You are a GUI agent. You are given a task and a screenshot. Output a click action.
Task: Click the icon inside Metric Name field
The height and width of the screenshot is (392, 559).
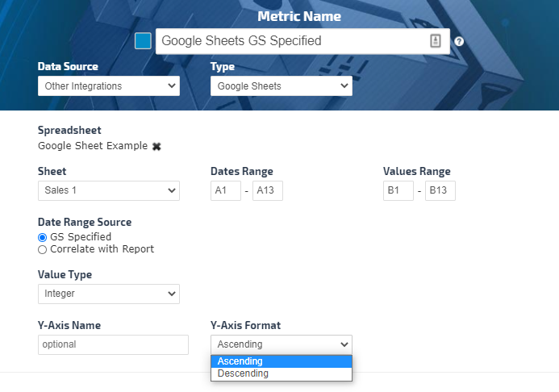click(x=436, y=41)
